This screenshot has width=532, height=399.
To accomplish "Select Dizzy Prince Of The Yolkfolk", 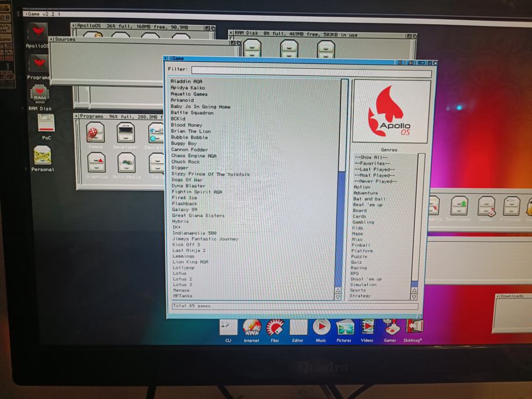I will (211, 174).
